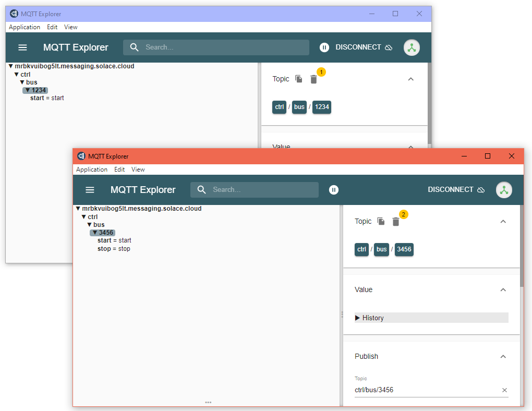Open Application menu in back window
This screenshot has width=532, height=411.
(x=25, y=27)
